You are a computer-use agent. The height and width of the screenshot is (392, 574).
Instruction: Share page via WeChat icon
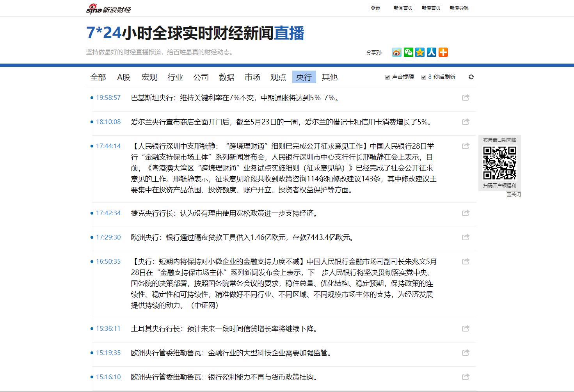coord(408,52)
